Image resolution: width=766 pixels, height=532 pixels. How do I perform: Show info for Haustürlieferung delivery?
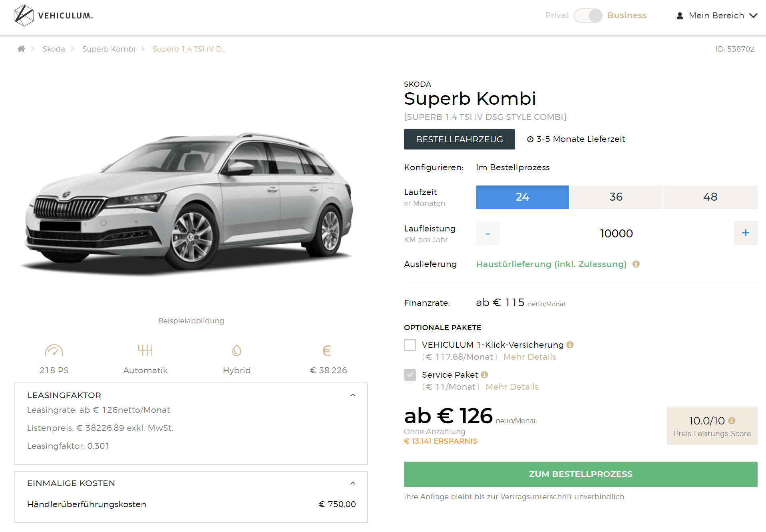[636, 264]
